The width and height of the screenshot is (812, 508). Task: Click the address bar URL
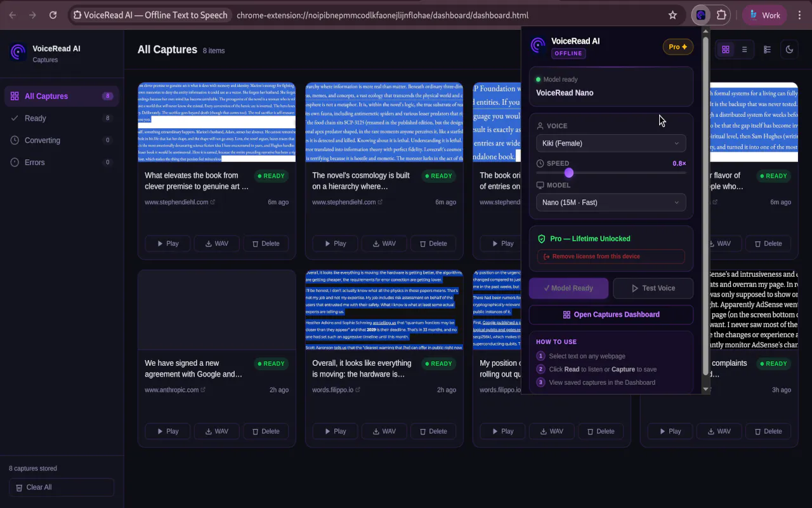click(x=383, y=15)
